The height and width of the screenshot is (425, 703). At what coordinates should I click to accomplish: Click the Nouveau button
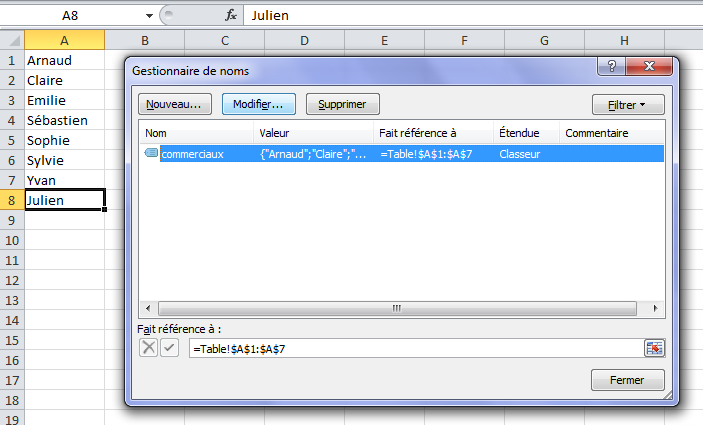click(173, 104)
